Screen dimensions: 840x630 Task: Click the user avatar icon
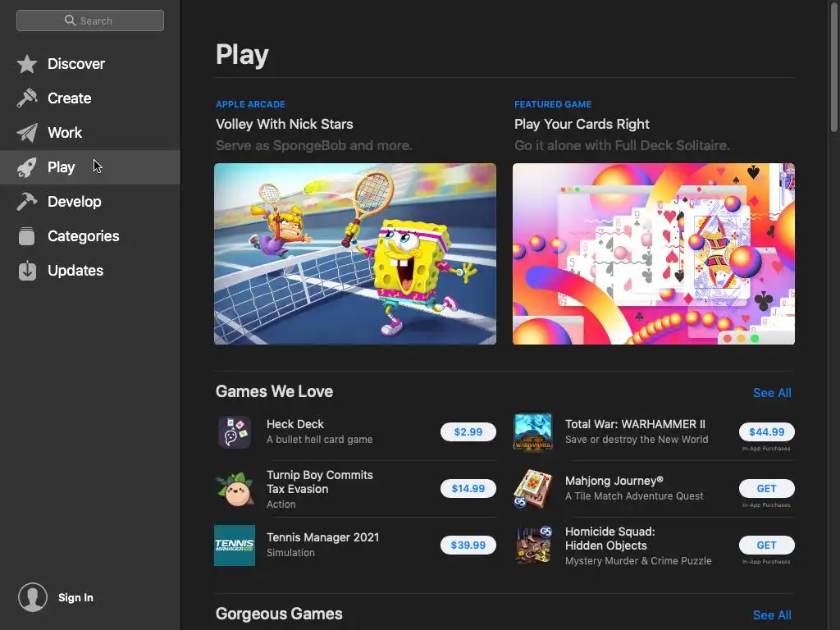coord(33,597)
